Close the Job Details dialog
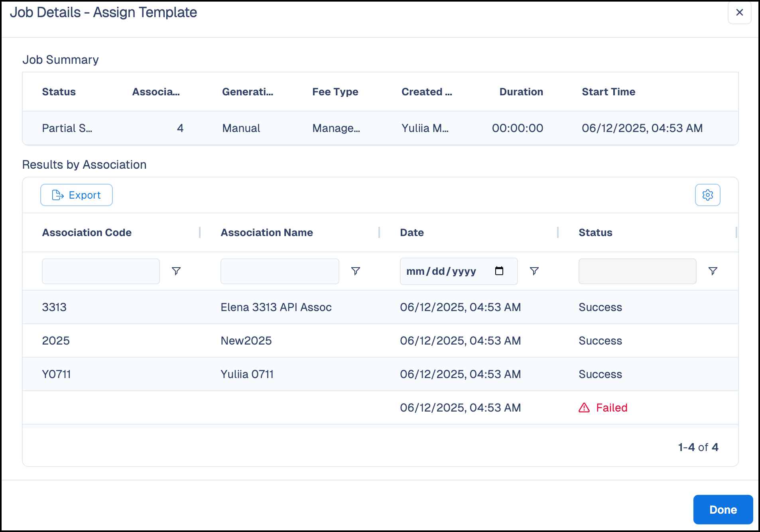Viewport: 760px width, 532px height. (739, 12)
